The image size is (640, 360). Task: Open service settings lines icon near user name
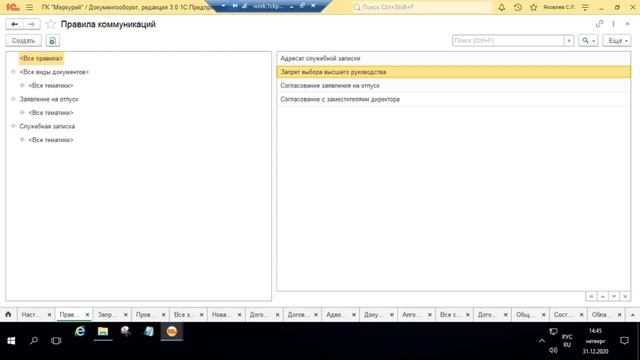(585, 7)
